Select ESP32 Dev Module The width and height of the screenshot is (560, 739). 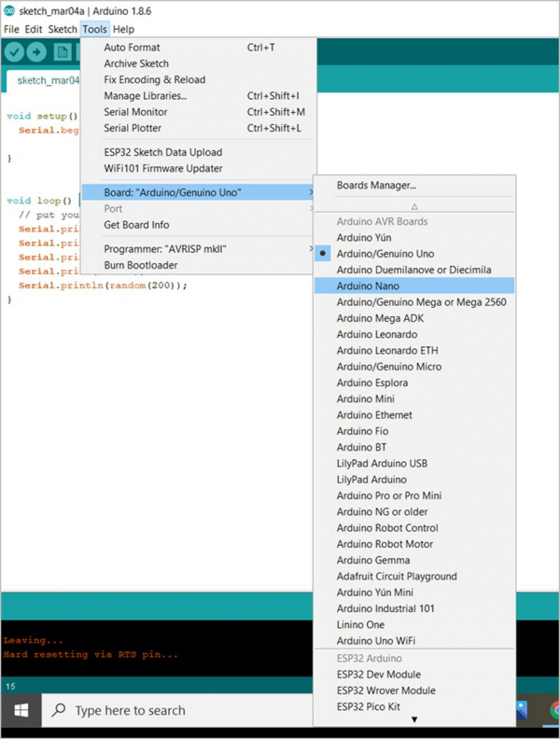pos(414,674)
